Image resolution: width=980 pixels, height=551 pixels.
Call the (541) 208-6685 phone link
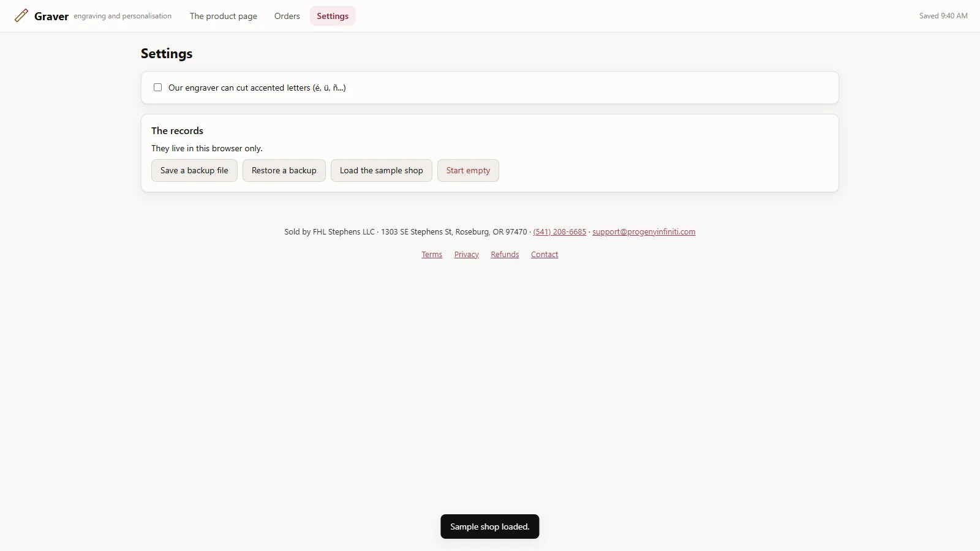point(560,232)
